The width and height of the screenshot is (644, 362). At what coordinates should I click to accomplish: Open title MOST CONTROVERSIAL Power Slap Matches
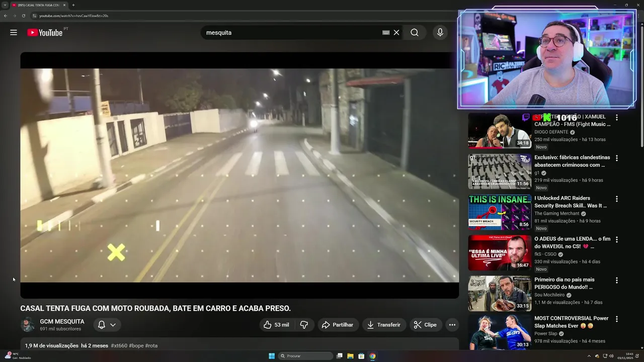tap(572, 322)
